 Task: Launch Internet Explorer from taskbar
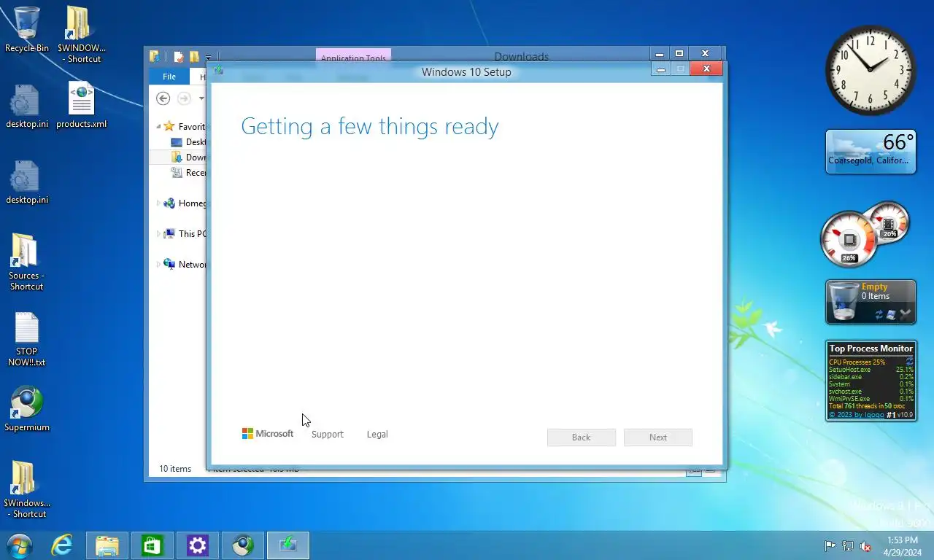62,545
